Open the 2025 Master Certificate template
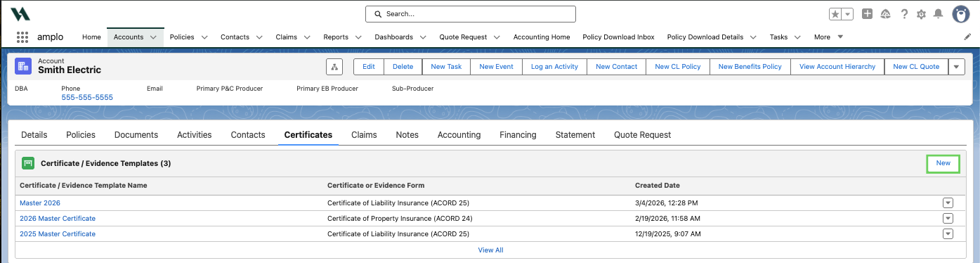The image size is (980, 263). coord(58,234)
